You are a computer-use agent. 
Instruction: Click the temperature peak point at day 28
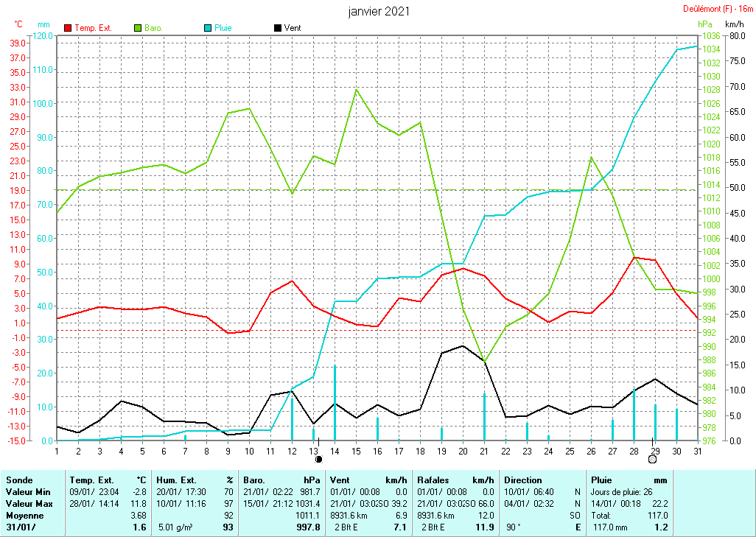pos(634,257)
